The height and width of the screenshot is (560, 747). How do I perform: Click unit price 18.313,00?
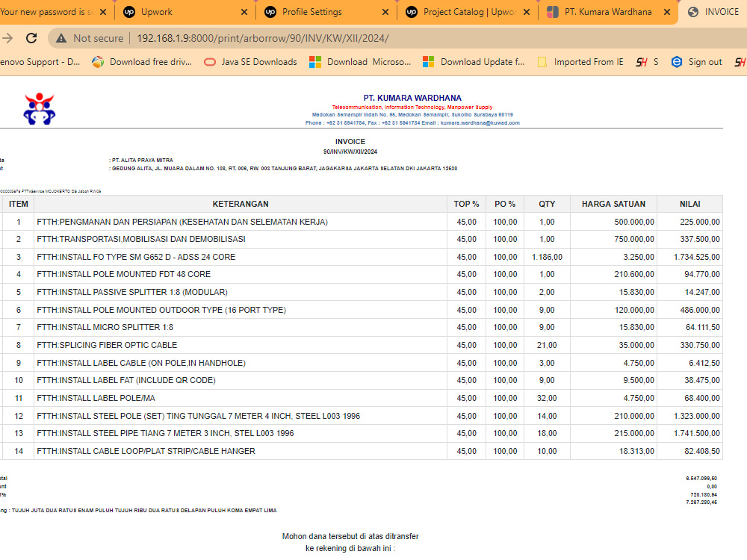click(x=636, y=451)
